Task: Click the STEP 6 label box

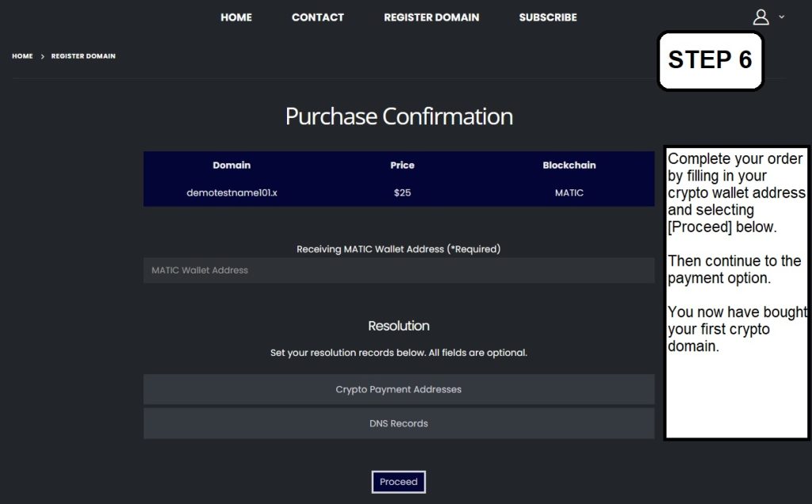Action: point(710,60)
